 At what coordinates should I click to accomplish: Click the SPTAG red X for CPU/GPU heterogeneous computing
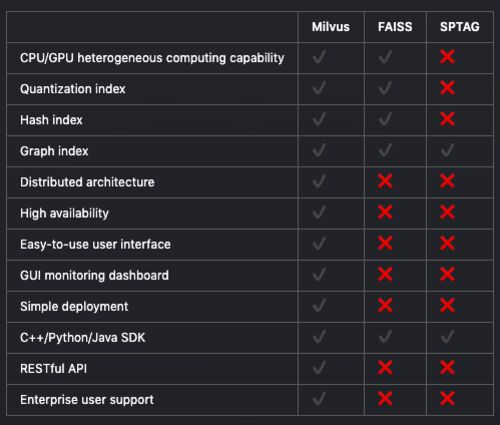(x=447, y=57)
